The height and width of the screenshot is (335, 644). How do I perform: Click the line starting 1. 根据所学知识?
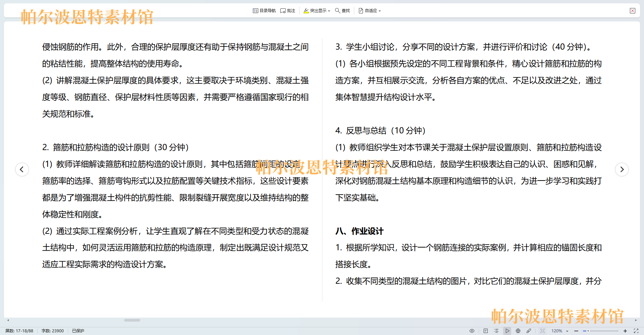(469, 248)
